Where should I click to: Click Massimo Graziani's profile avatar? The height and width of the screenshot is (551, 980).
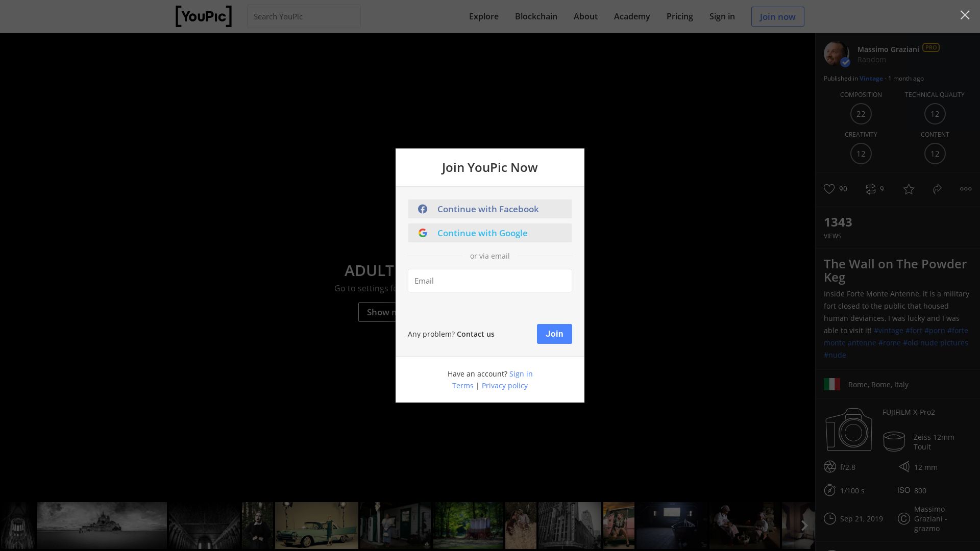(836, 54)
